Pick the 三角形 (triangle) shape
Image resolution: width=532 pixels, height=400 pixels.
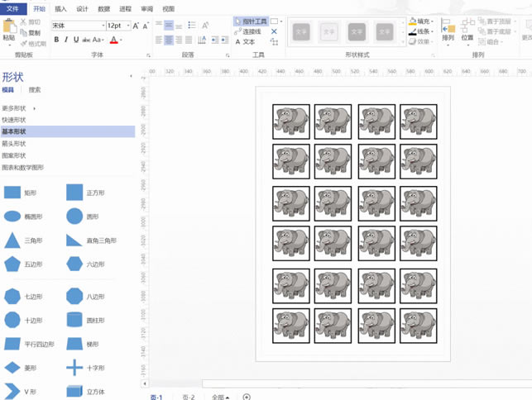(x=12, y=240)
